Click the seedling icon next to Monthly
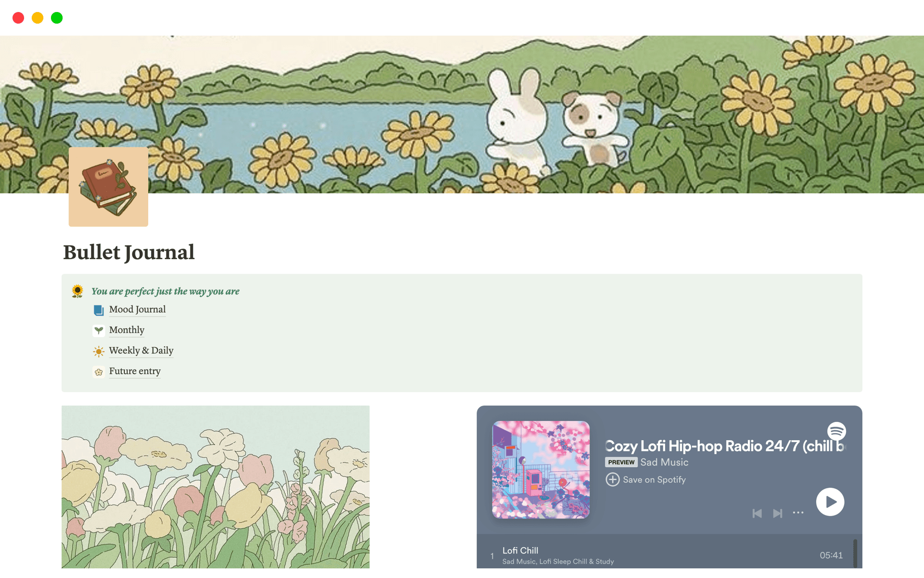The height and width of the screenshot is (578, 924). pyautogui.click(x=99, y=330)
